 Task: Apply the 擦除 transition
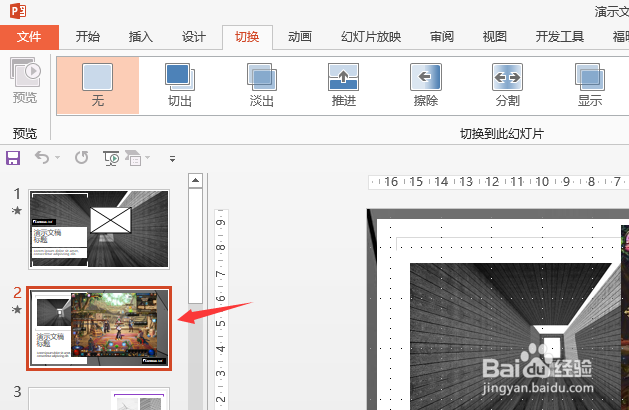click(x=426, y=85)
